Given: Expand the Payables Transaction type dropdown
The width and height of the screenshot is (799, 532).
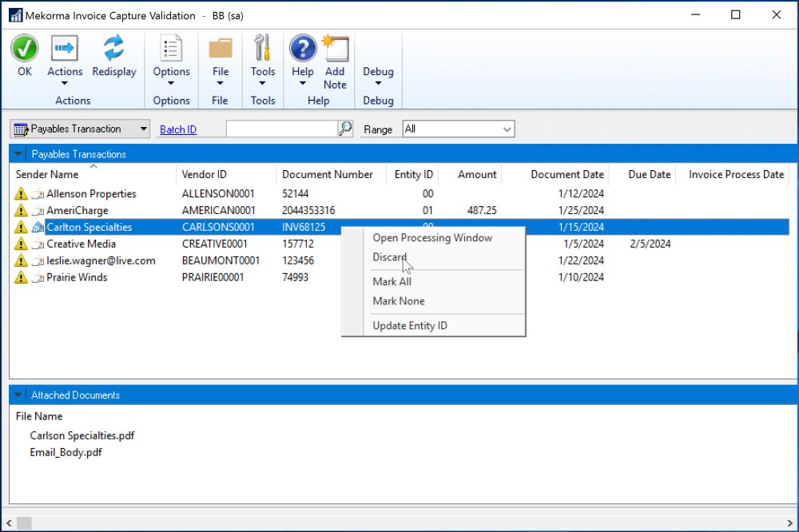Looking at the screenshot, I should [x=142, y=129].
